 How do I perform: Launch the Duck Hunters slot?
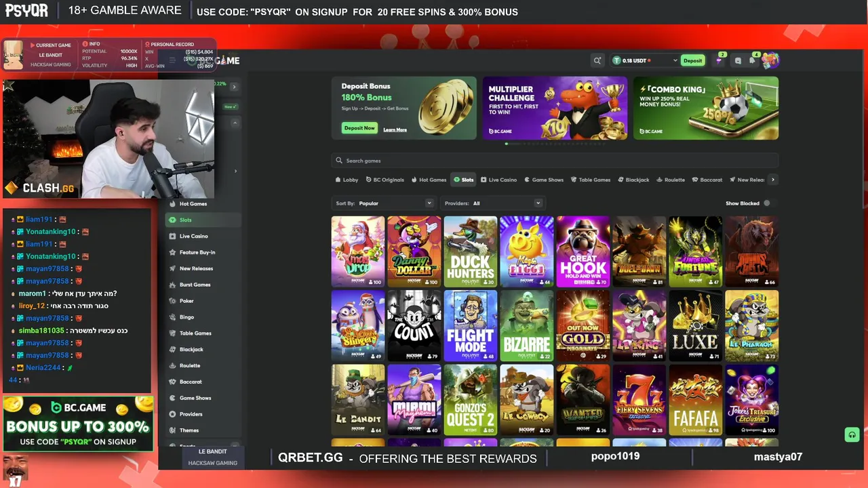470,251
